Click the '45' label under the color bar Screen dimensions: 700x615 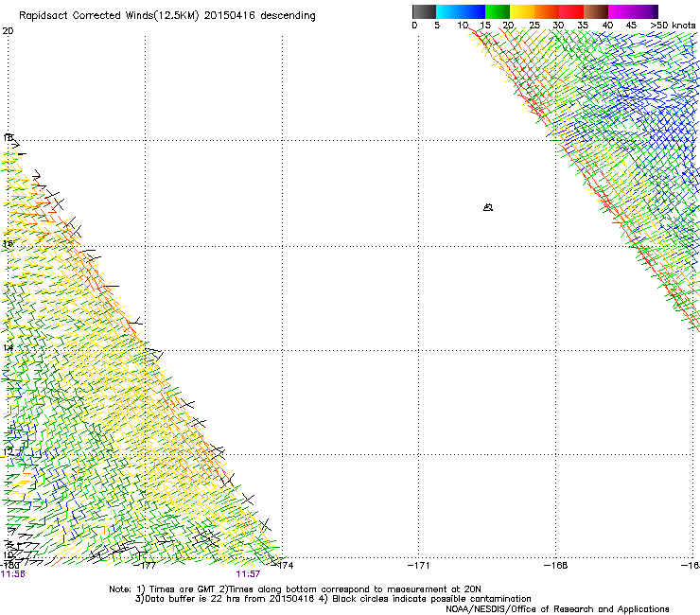pos(631,26)
